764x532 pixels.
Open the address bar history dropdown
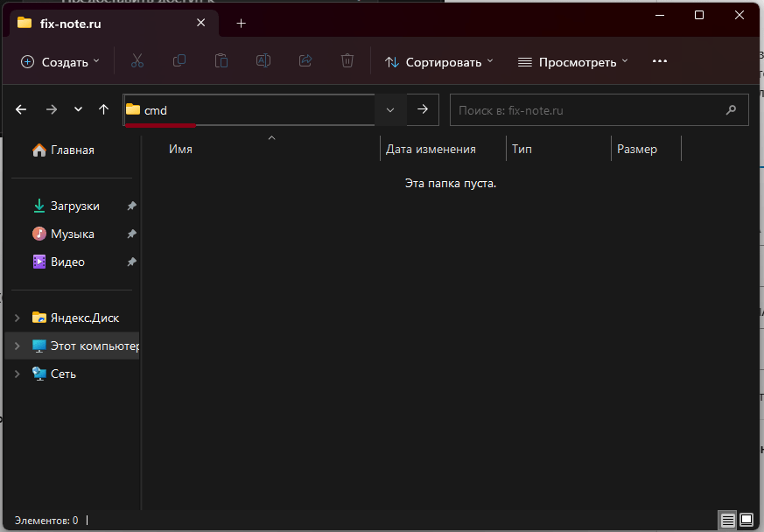click(x=390, y=110)
